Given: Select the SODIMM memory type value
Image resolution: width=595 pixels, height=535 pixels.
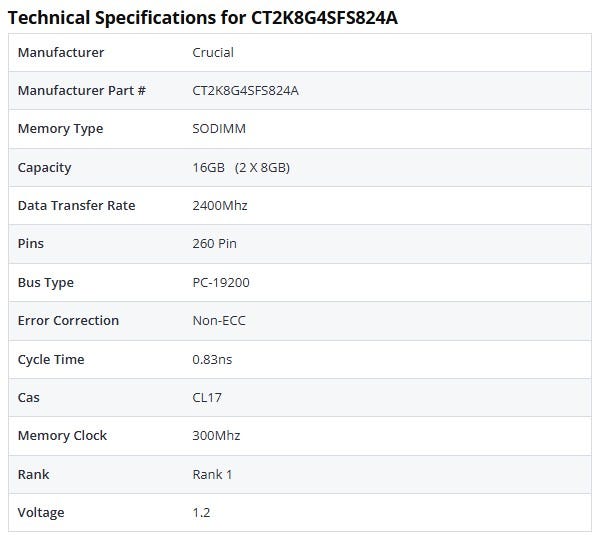Looking at the screenshot, I should 219,129.
